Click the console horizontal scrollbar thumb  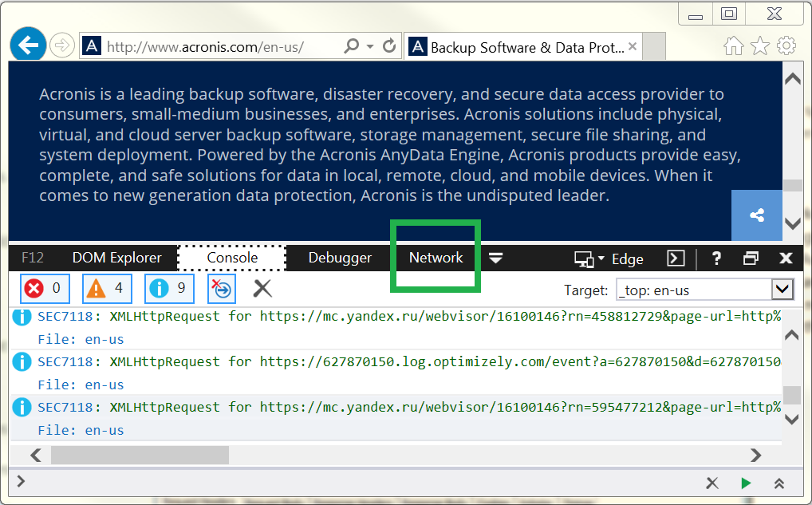(x=140, y=456)
